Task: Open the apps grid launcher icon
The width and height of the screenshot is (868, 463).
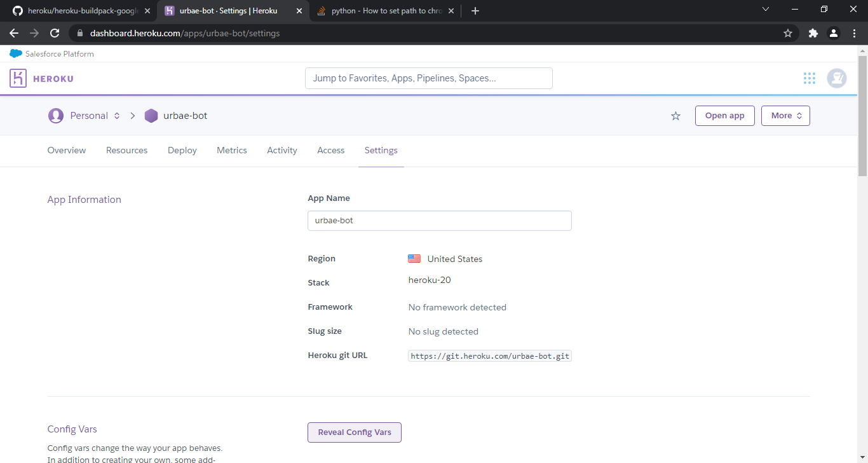Action: point(809,78)
